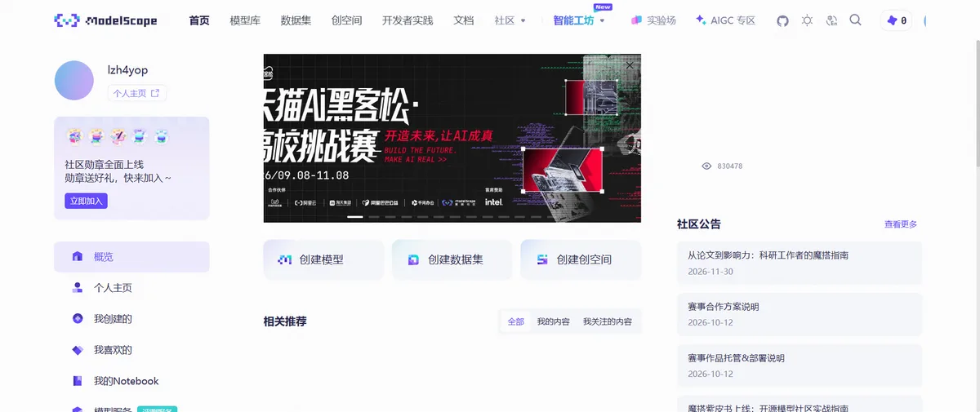The image size is (980, 412).
Task: Open the GitHub icon link
Action: click(x=782, y=20)
